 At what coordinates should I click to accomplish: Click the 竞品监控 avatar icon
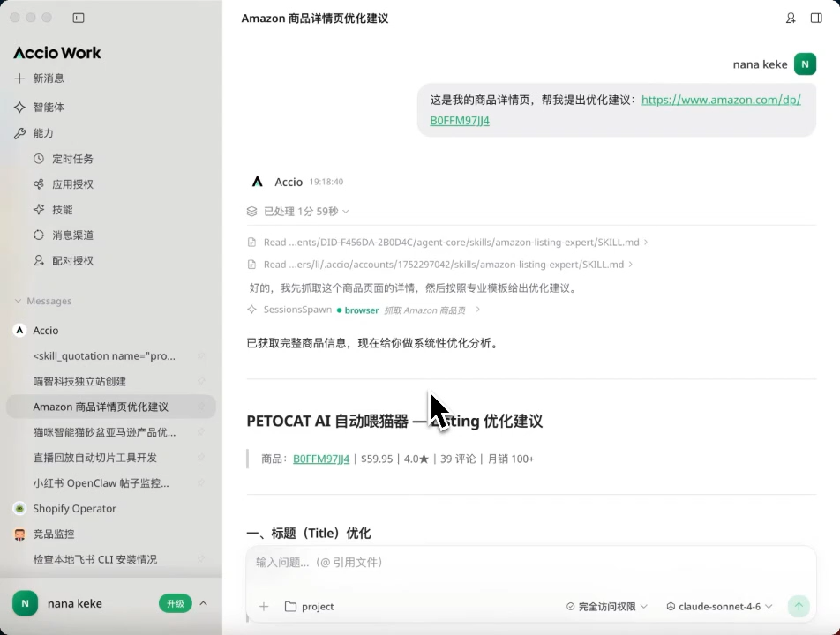pos(19,534)
